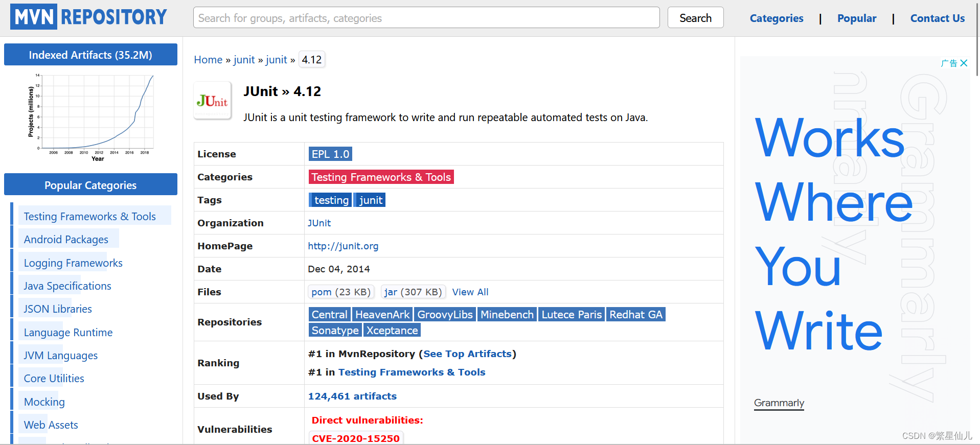Image resolution: width=980 pixels, height=445 pixels.
Task: Select Language Runtime in sidebar
Action: pos(68,333)
